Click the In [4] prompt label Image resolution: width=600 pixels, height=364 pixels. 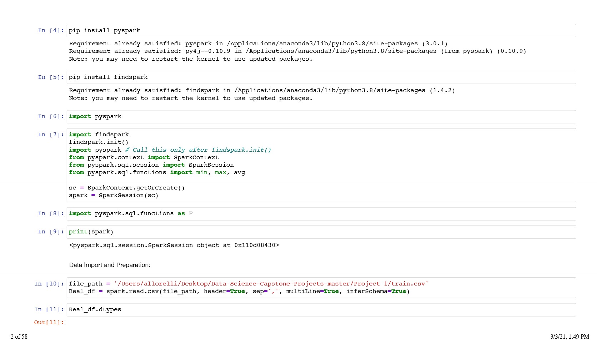[x=51, y=30]
